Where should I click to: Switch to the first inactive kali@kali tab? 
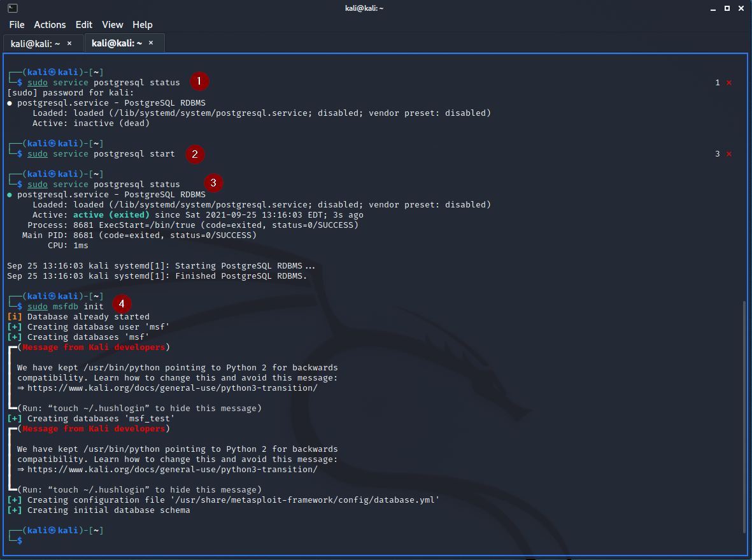coord(36,43)
